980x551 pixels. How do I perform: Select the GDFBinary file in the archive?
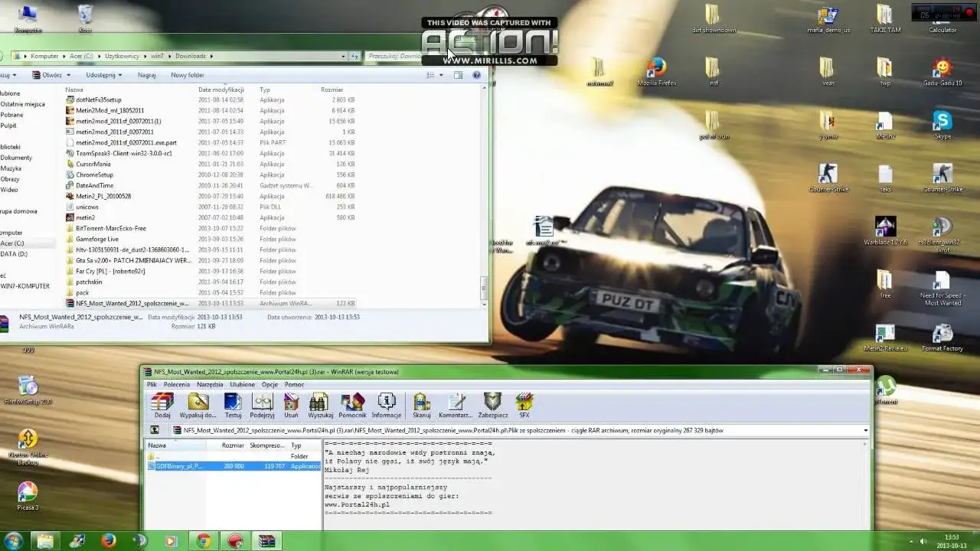[x=180, y=466]
